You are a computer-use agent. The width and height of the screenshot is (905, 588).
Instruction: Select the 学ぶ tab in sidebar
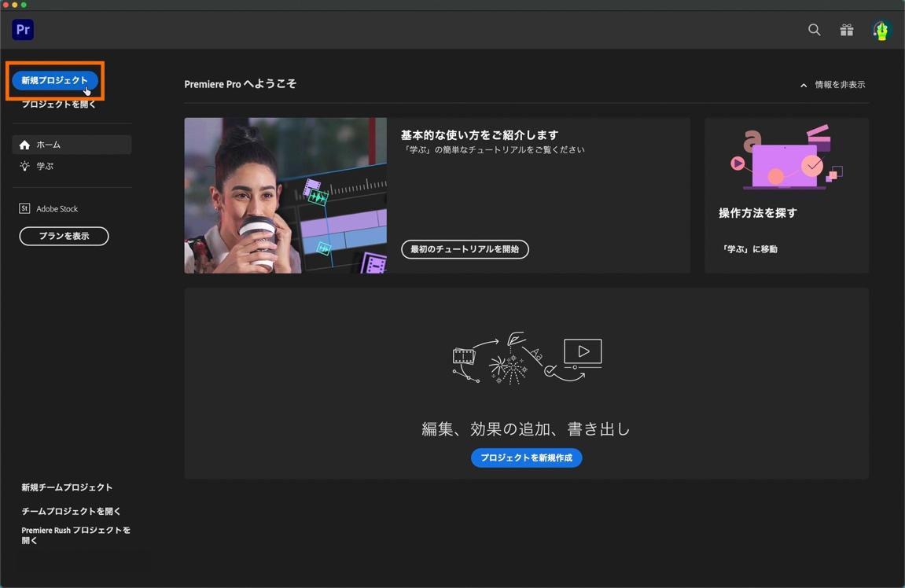(x=72, y=166)
